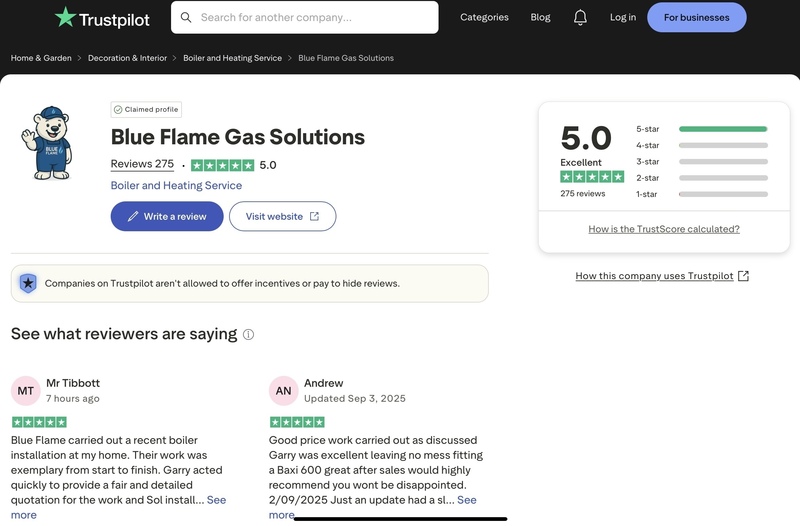Click the search magnifier icon
800x526 pixels.
pyautogui.click(x=186, y=17)
